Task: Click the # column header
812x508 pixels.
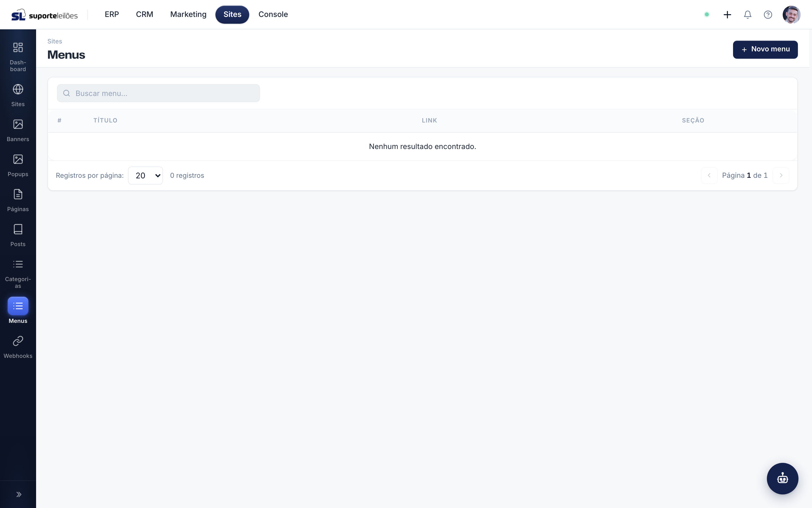Action: coord(59,120)
